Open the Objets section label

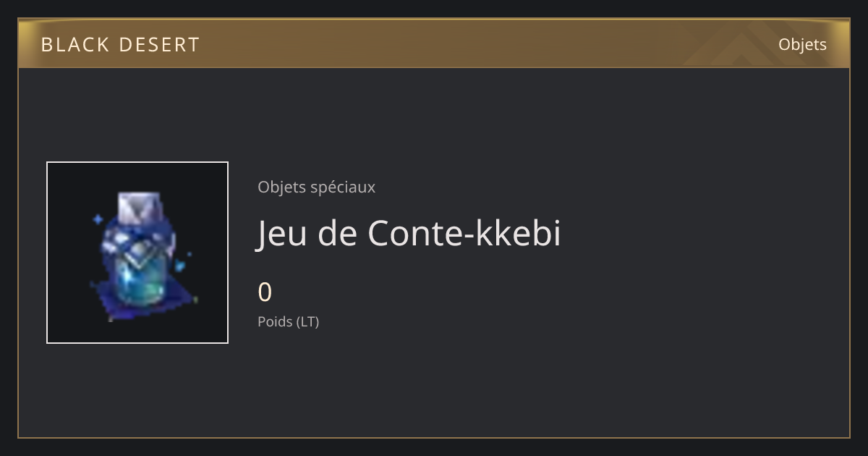coord(802,44)
